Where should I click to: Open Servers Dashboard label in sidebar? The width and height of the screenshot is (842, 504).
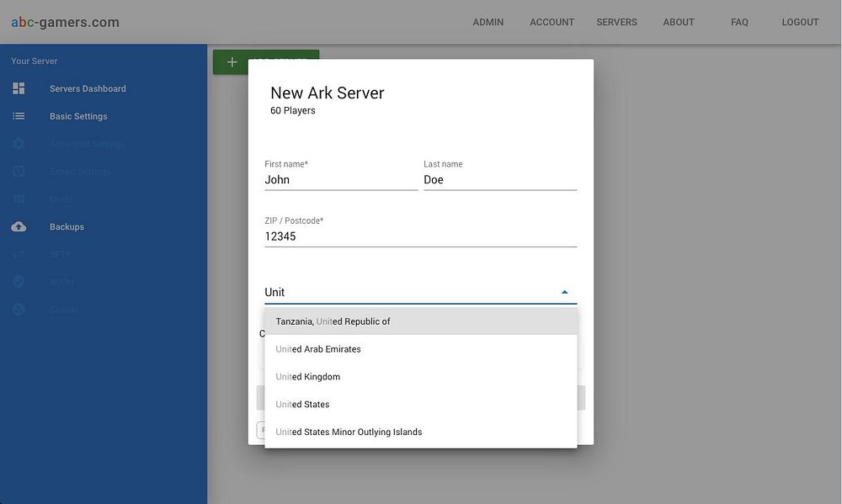88,88
